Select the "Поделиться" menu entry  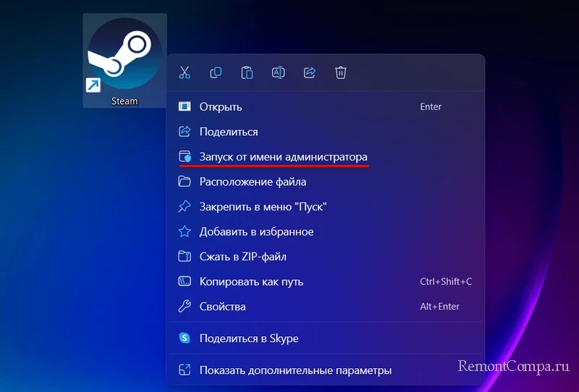(229, 132)
